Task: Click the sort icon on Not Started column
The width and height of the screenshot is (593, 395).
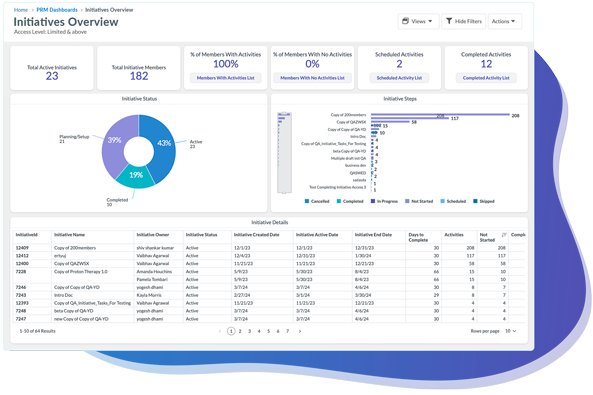Action: coord(504,235)
